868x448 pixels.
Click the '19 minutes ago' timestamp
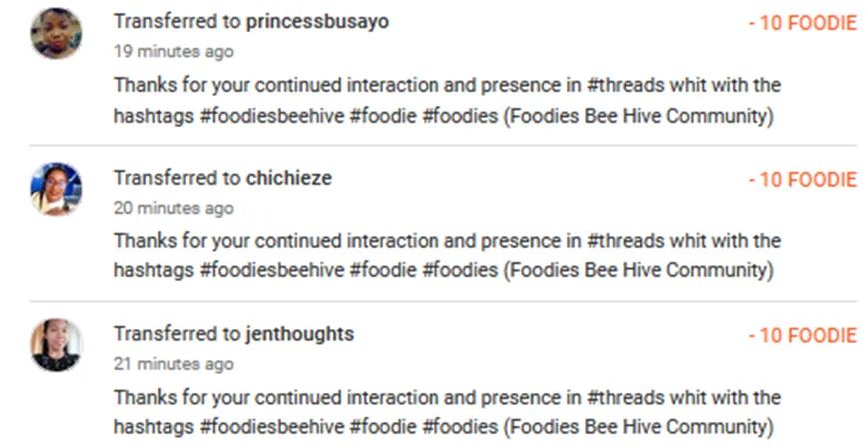click(173, 52)
